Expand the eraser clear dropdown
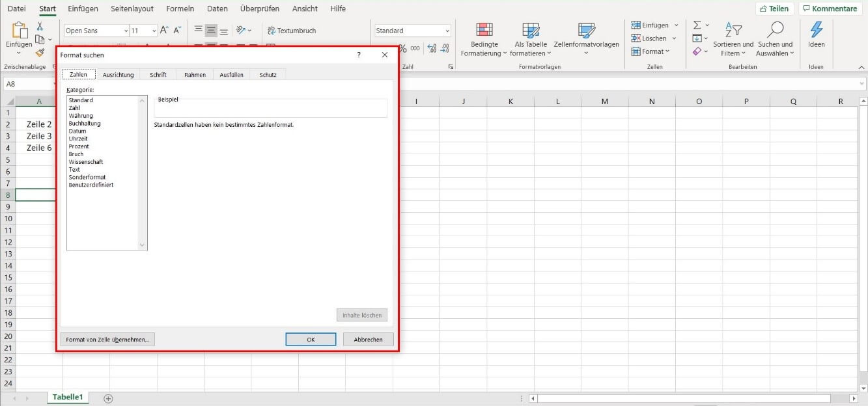868x406 pixels. 706,51
